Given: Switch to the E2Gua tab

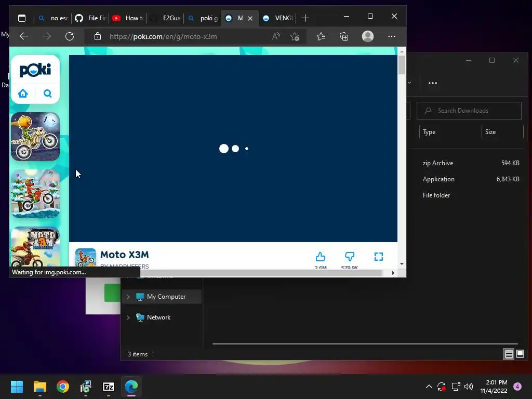Looking at the screenshot, I should pyautogui.click(x=165, y=18).
